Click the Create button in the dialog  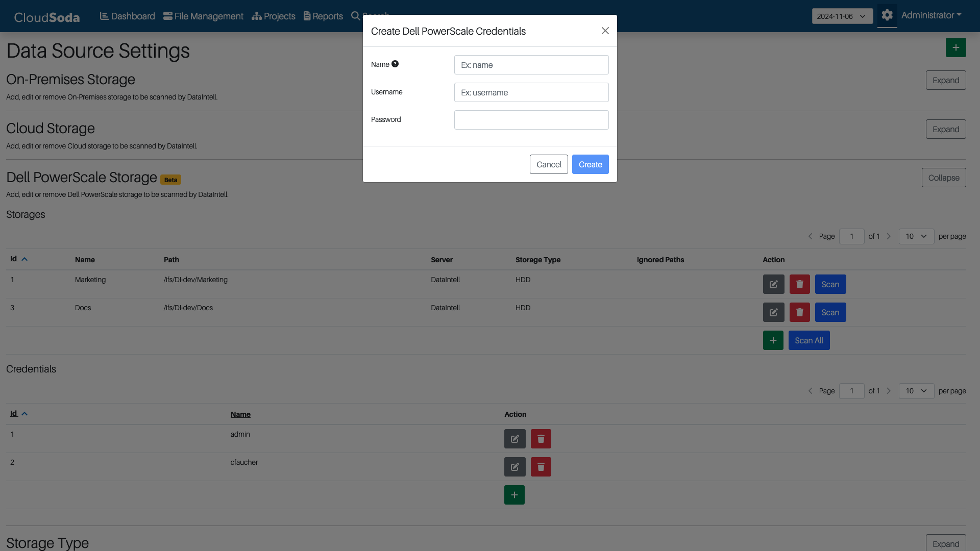[591, 164]
